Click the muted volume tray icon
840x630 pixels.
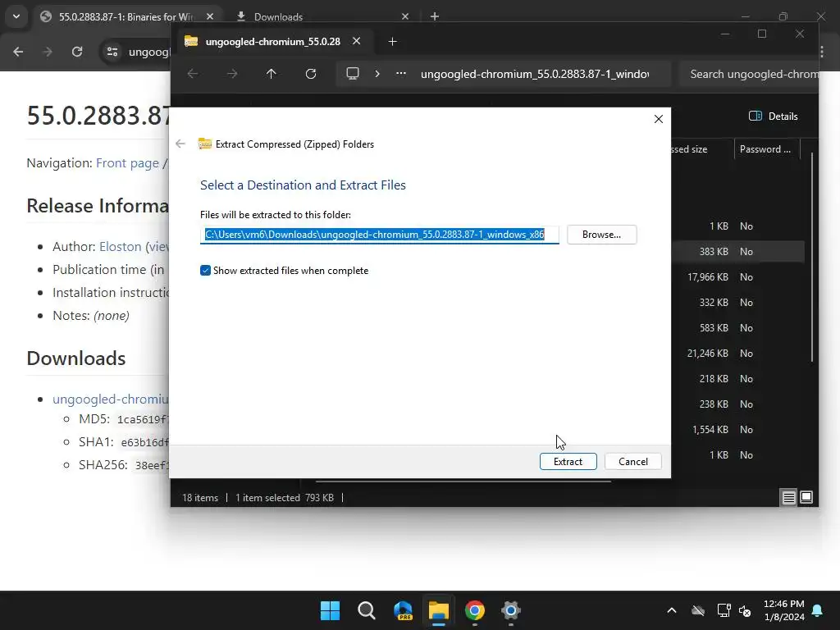coord(745,610)
